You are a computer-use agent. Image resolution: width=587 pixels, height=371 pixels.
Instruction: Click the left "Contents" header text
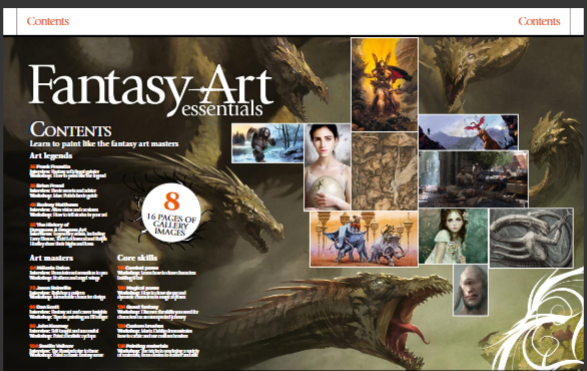coord(48,21)
